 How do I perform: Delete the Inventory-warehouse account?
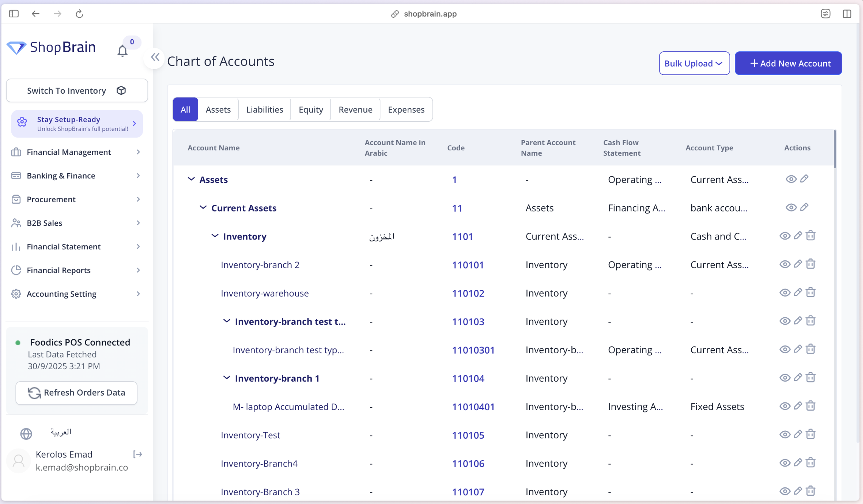pyautogui.click(x=811, y=292)
